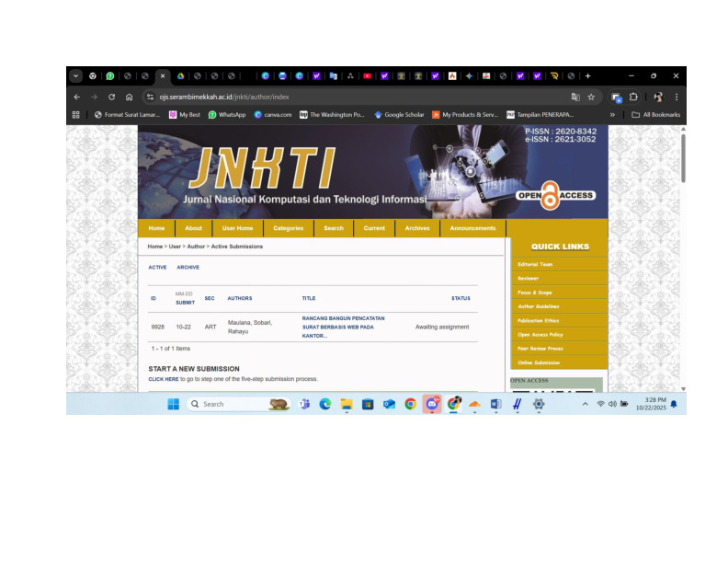Show hidden system tray icons
The width and height of the screenshot is (728, 563).
[585, 404]
